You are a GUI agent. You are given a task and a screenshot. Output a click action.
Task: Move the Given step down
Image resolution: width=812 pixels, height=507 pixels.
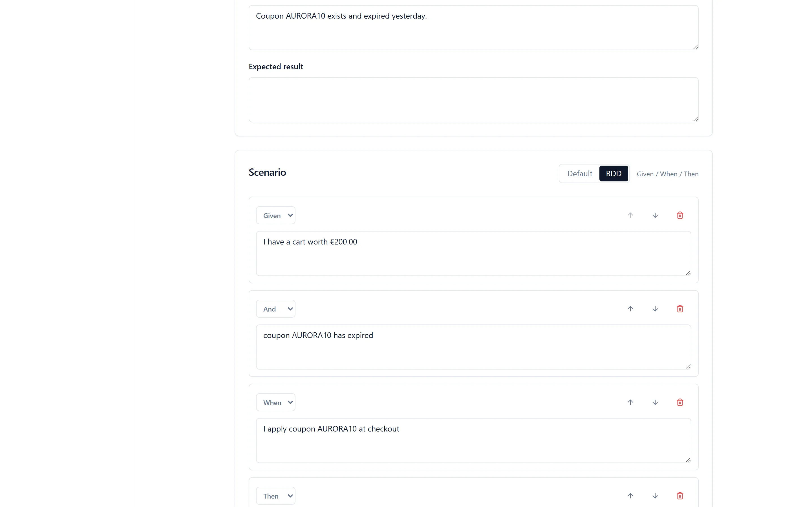coord(655,215)
